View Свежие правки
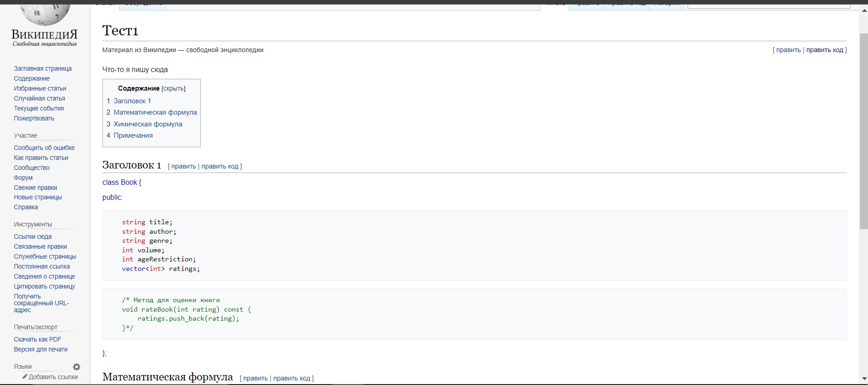Viewport: 868px width, 385px height. tap(35, 188)
